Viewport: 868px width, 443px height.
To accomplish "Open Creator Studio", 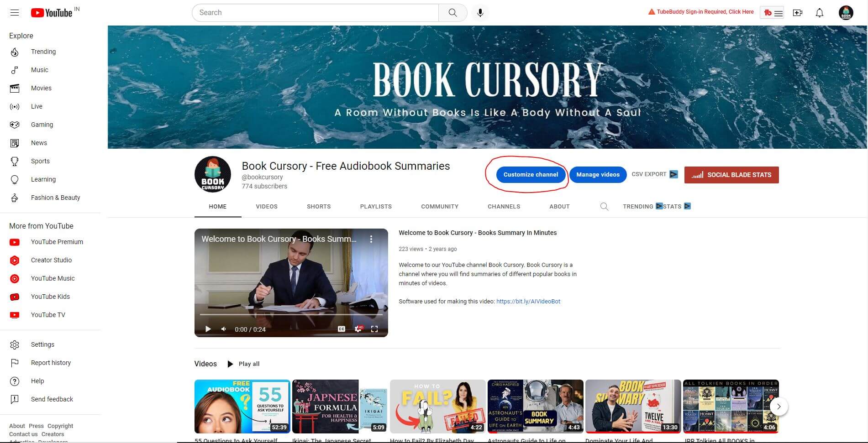I will click(50, 260).
